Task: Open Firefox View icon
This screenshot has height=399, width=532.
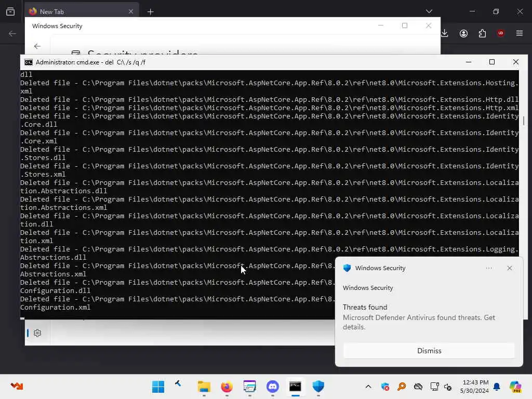Action: pos(10,11)
